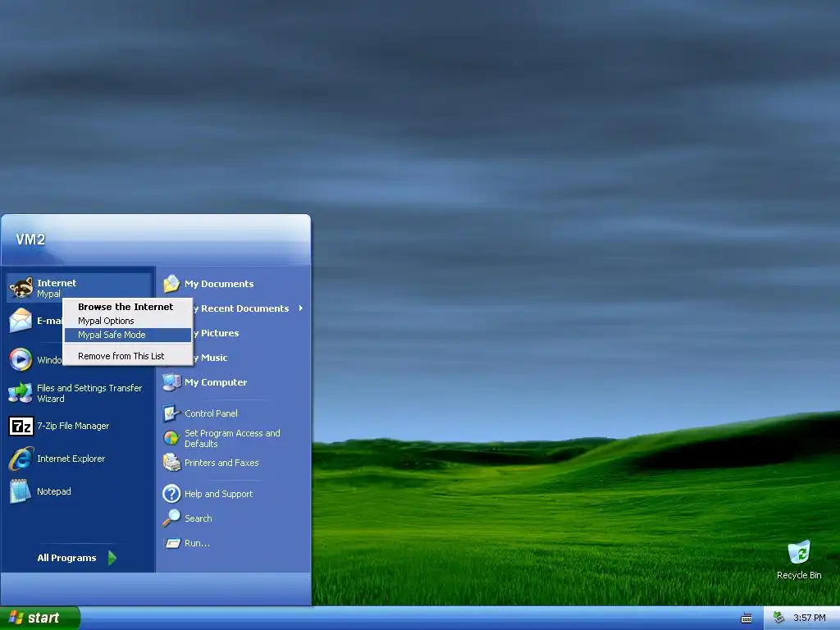Click the Printers and Faxes label
Screen dimensions: 840x630
pyautogui.click(x=221, y=463)
